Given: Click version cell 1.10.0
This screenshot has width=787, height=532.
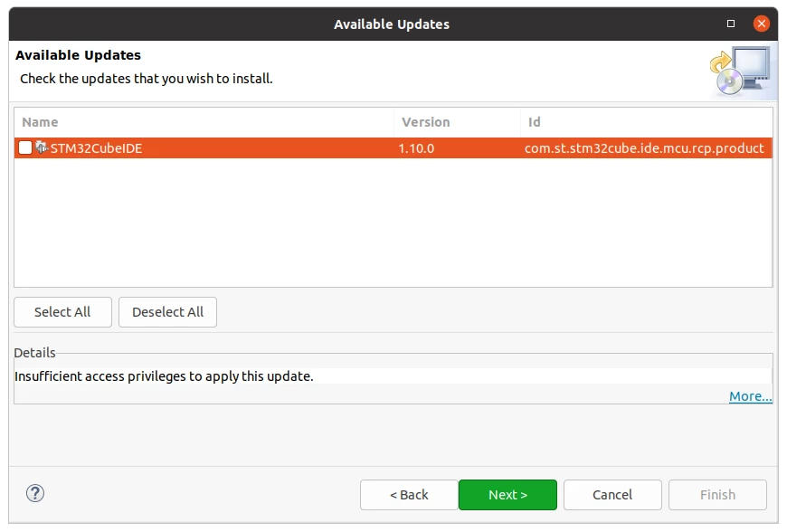Looking at the screenshot, I should click(416, 148).
